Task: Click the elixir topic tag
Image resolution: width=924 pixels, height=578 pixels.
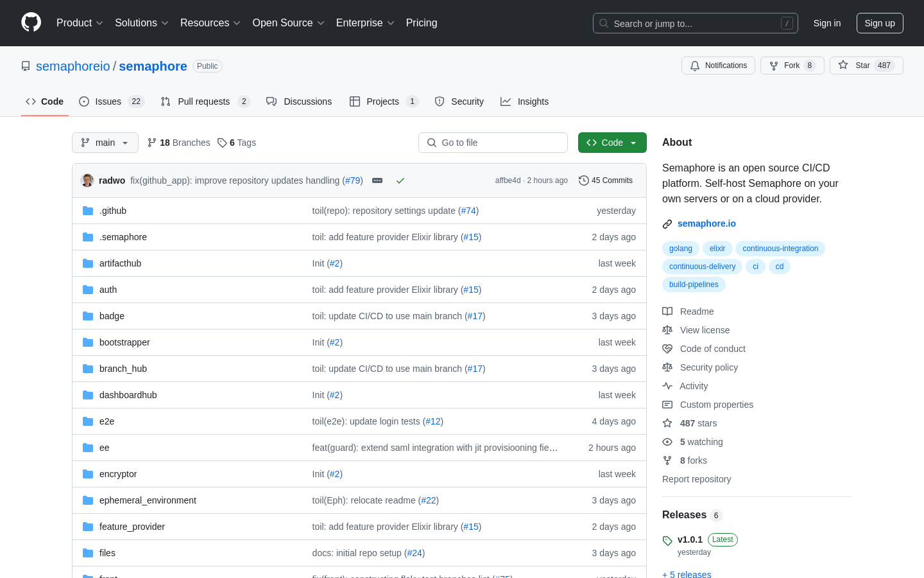Action: click(x=717, y=249)
